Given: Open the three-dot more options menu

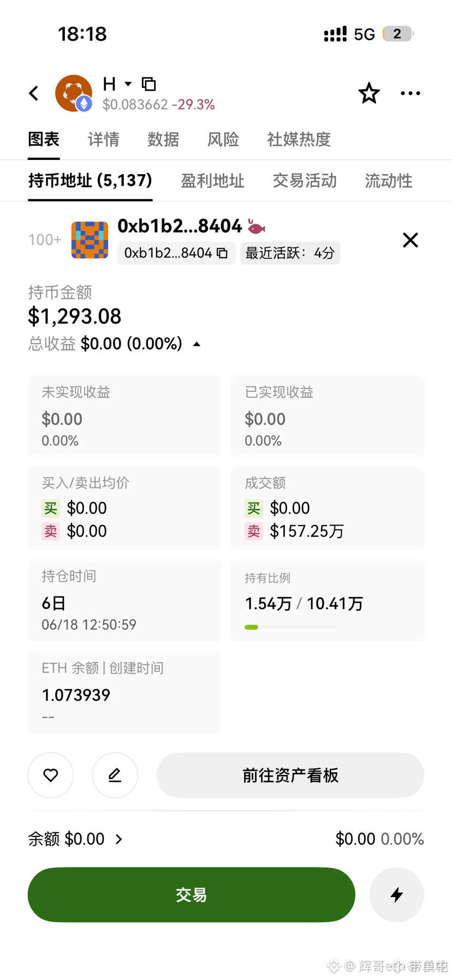Looking at the screenshot, I should pos(411,93).
